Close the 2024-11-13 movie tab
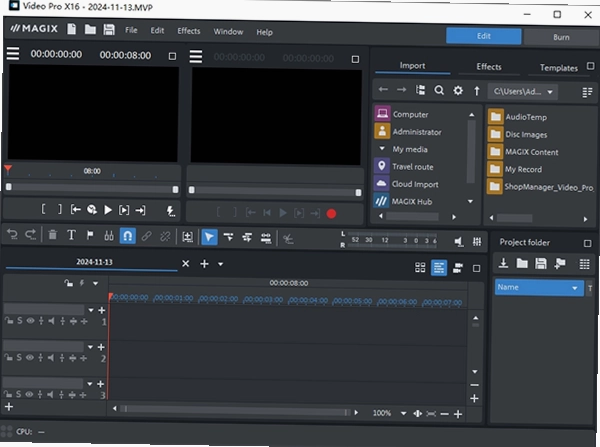This screenshot has width=600, height=447. [186, 263]
